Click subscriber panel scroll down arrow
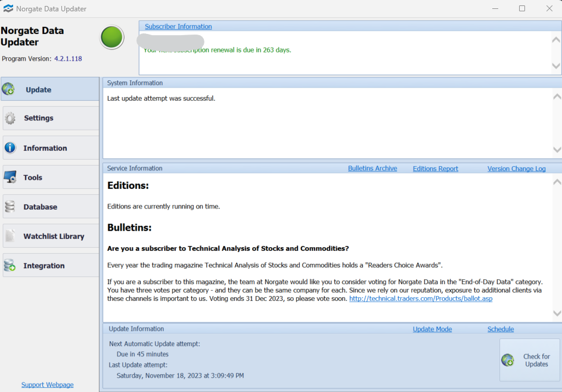 coord(556,66)
